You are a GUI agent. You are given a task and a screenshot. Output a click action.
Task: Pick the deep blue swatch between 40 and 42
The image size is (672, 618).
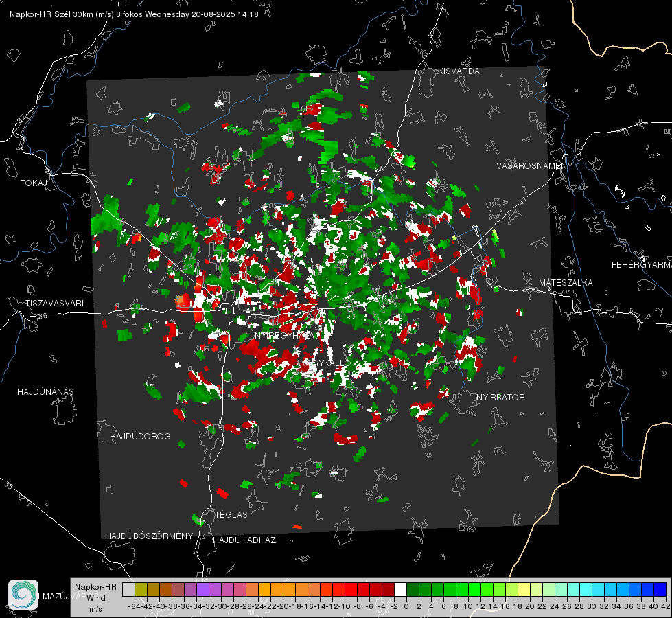660,589
